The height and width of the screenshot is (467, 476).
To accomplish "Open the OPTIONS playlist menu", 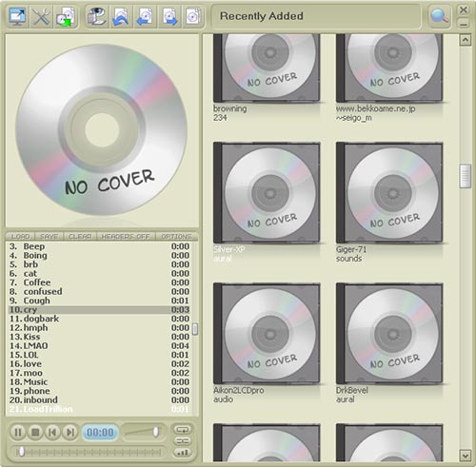I will coord(176,237).
